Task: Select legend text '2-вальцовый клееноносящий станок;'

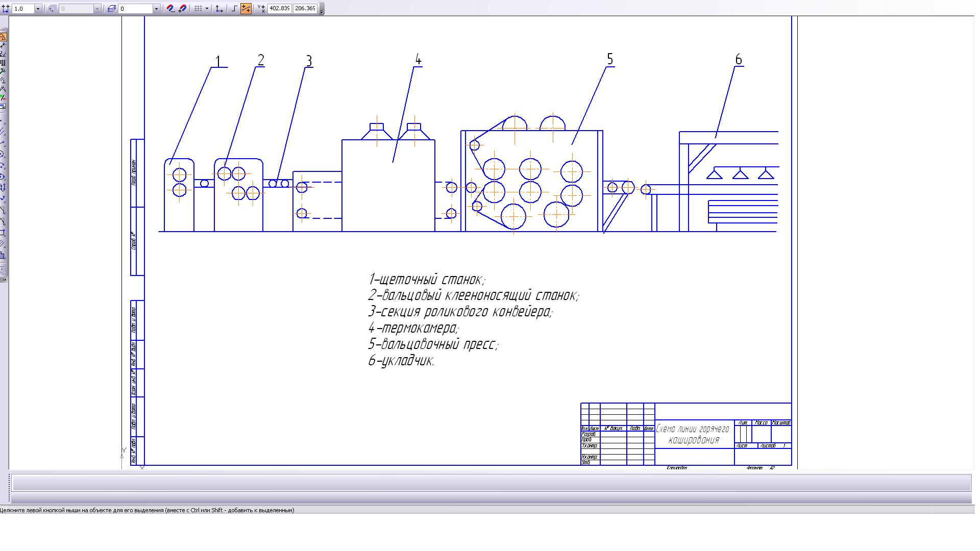Action: 473,295
